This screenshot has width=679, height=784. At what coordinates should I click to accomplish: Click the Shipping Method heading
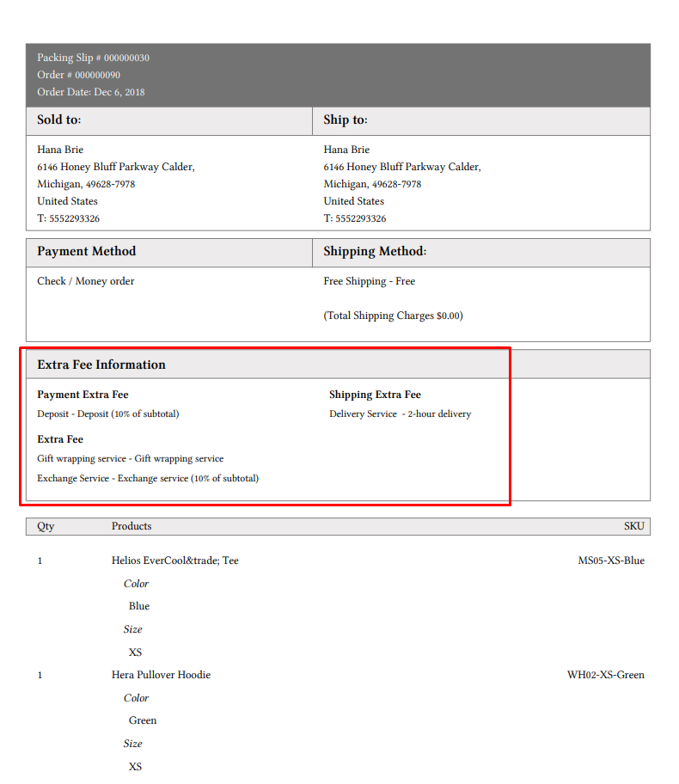point(375,252)
